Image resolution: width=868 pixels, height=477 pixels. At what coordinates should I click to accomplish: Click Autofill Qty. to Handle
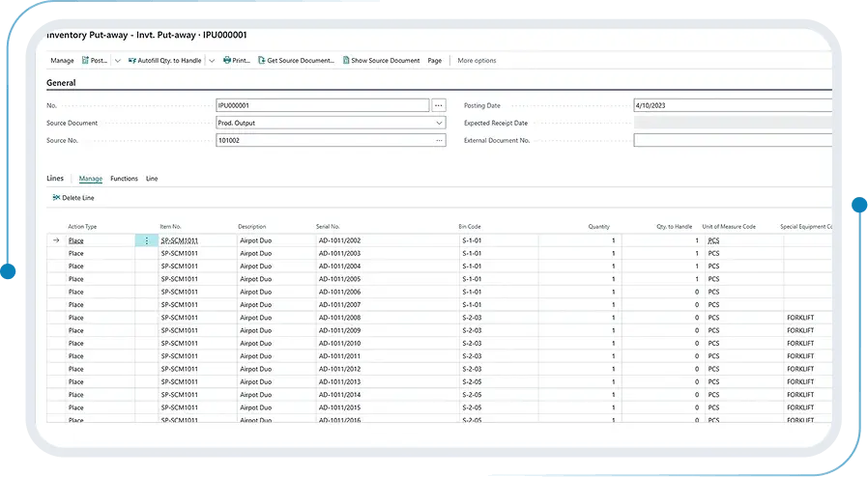point(165,61)
